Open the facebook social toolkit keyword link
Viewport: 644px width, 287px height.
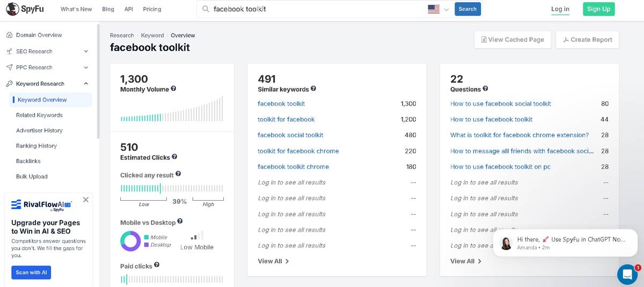(x=290, y=135)
